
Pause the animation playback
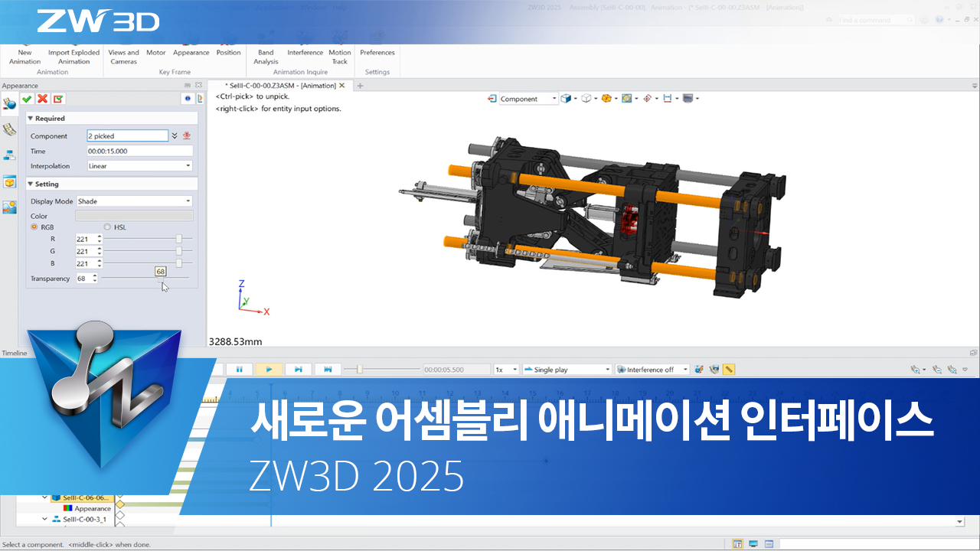(x=239, y=369)
